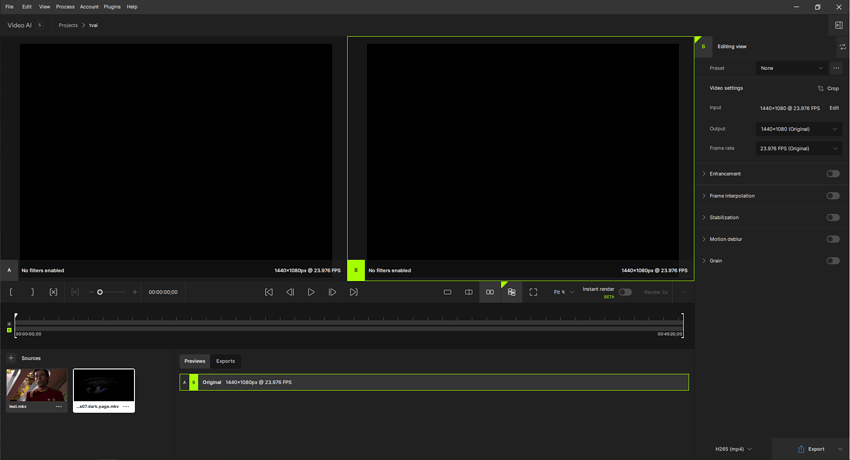850x460 pixels.
Task: Select side-by-side view layout
Action: coord(490,292)
